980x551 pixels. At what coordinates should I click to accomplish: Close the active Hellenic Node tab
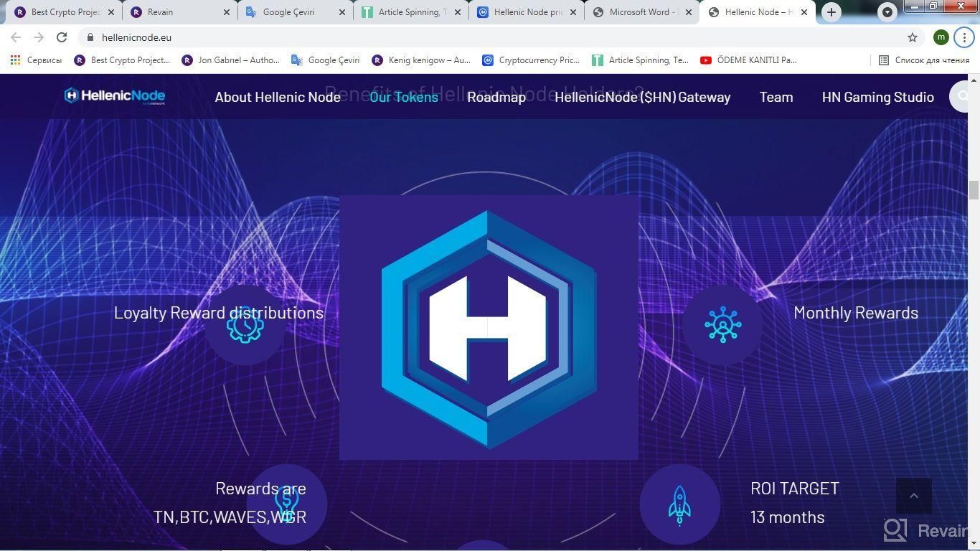coord(804,12)
